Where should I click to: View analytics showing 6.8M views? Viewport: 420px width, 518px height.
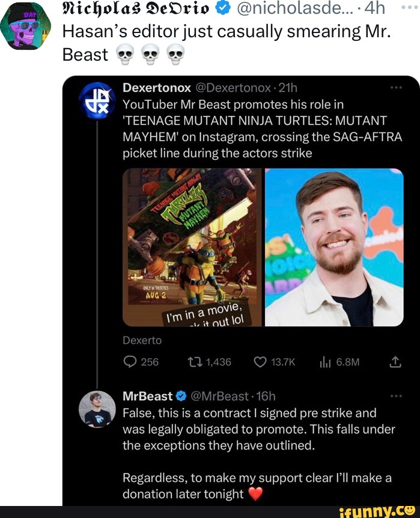(324, 362)
